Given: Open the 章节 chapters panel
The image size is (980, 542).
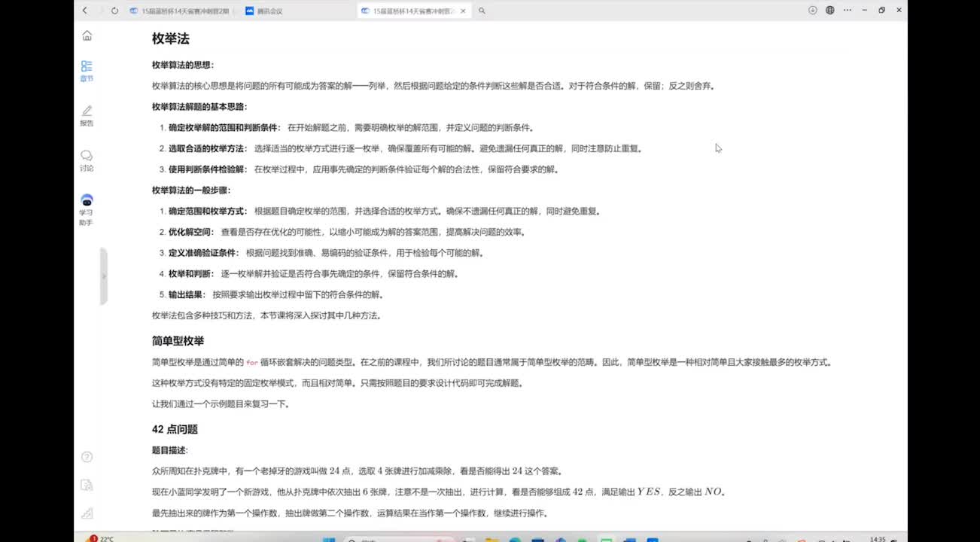Looking at the screenshot, I should click(x=87, y=71).
